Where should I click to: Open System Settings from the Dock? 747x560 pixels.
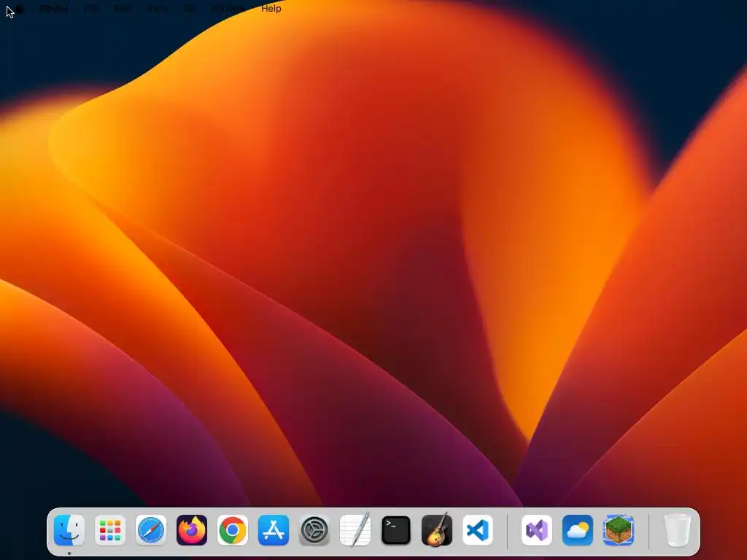coord(314,530)
